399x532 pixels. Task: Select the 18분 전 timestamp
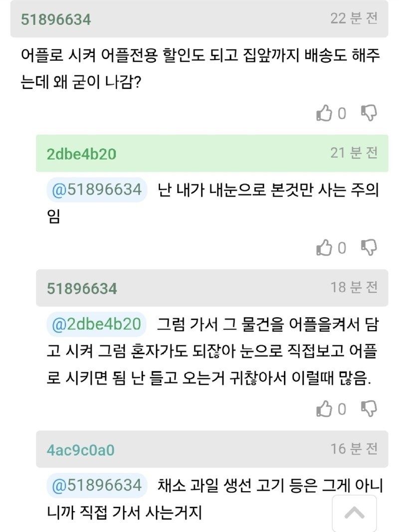354,287
